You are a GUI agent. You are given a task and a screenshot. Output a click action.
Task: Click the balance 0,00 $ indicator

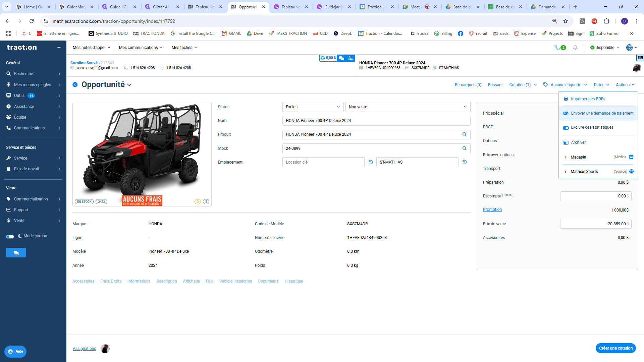point(328,58)
